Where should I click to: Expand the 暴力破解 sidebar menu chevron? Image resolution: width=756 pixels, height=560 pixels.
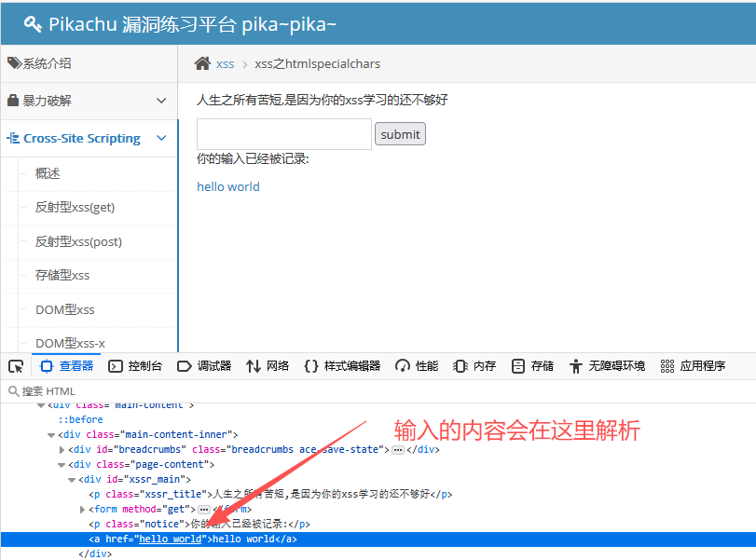coord(161,101)
